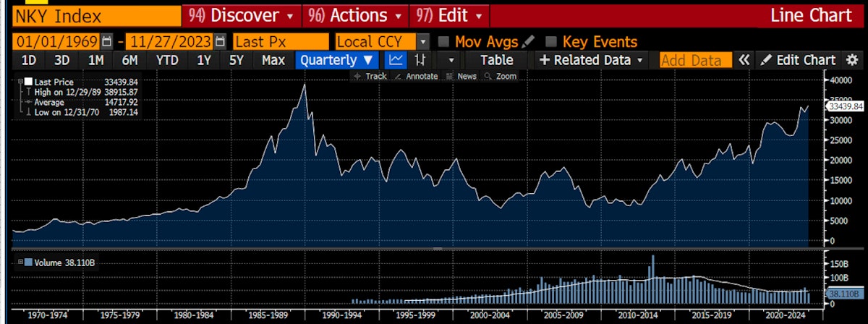
Task: Activate the Track crosshair tool
Action: tap(370, 76)
